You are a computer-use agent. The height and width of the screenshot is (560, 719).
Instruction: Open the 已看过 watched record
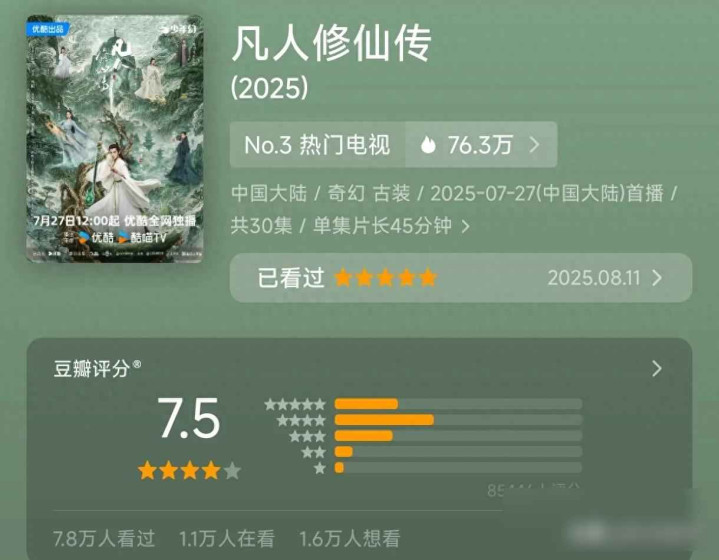click(x=461, y=278)
